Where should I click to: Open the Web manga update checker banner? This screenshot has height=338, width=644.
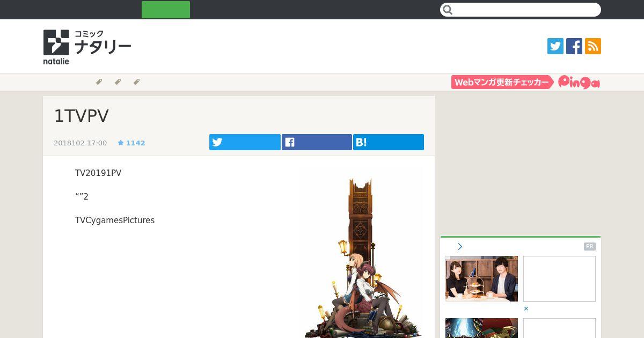[502, 82]
